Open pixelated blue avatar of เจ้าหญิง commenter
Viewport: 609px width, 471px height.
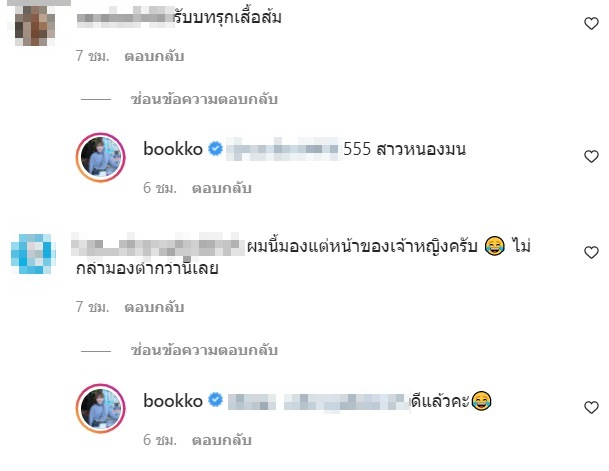point(33,254)
